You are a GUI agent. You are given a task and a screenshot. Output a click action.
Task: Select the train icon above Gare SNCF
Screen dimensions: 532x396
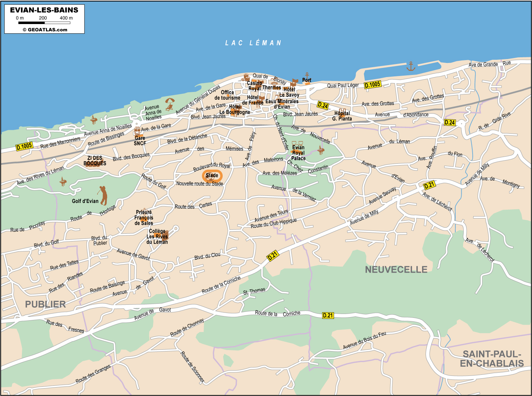click(x=138, y=130)
